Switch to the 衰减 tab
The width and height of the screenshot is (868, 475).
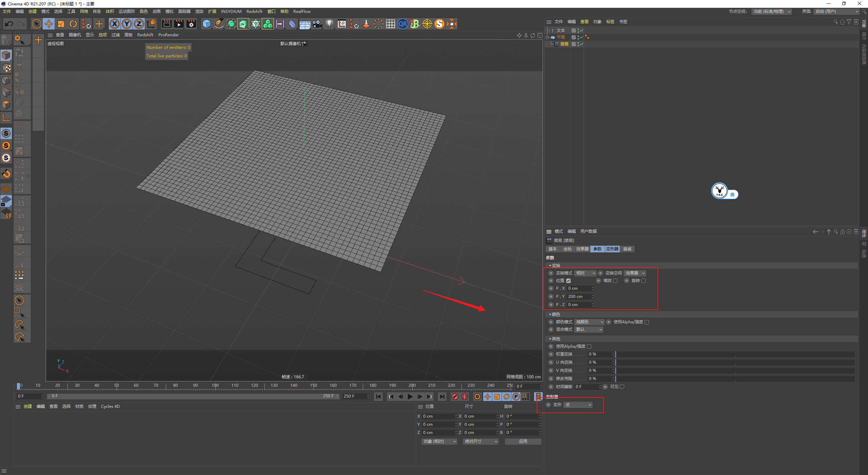pos(627,249)
